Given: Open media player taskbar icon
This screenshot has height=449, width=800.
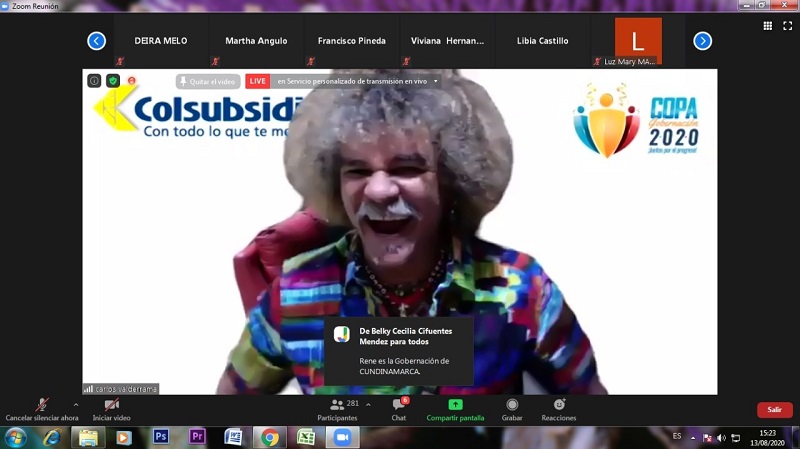Looking at the screenshot, I should tap(123, 438).
